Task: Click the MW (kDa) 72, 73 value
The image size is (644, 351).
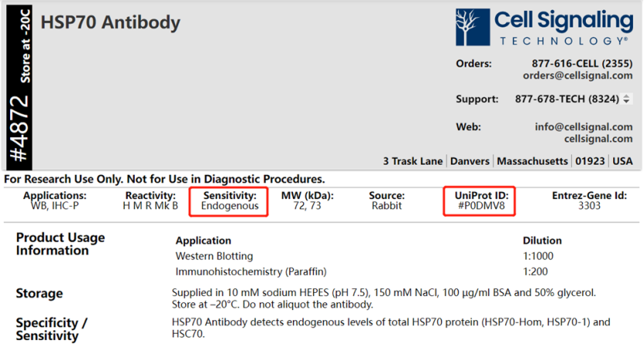Action: 307,206
